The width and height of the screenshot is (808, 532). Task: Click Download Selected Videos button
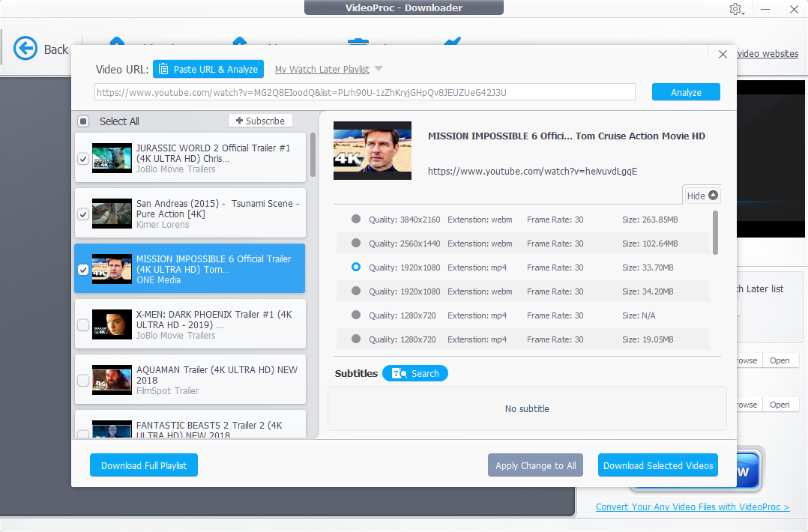point(658,465)
